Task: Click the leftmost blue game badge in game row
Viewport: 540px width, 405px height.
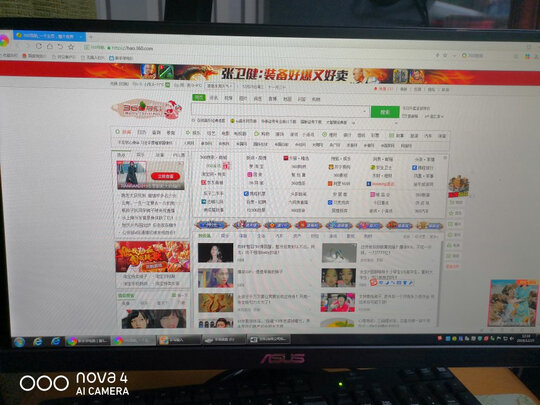Action: pos(212,225)
